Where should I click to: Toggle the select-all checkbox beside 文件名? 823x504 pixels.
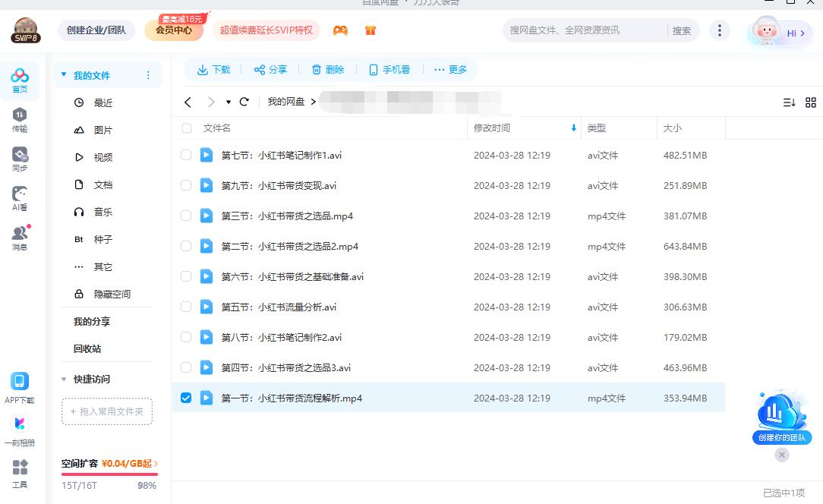187,128
